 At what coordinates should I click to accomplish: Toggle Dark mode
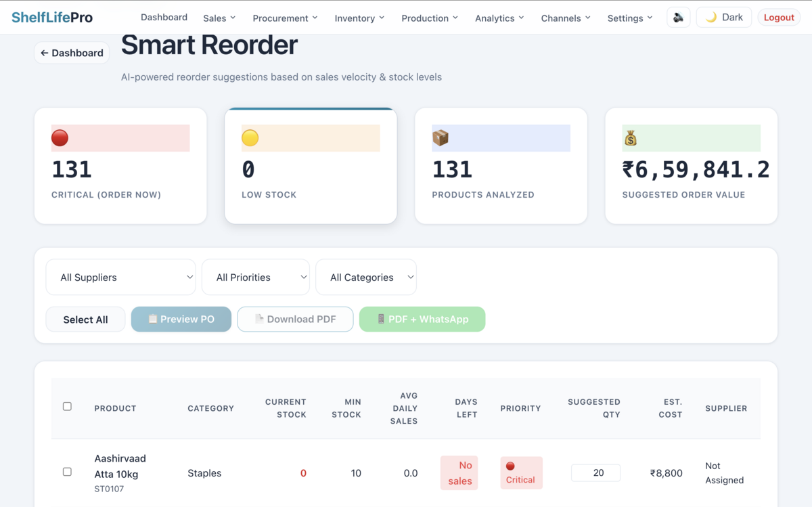[723, 16]
